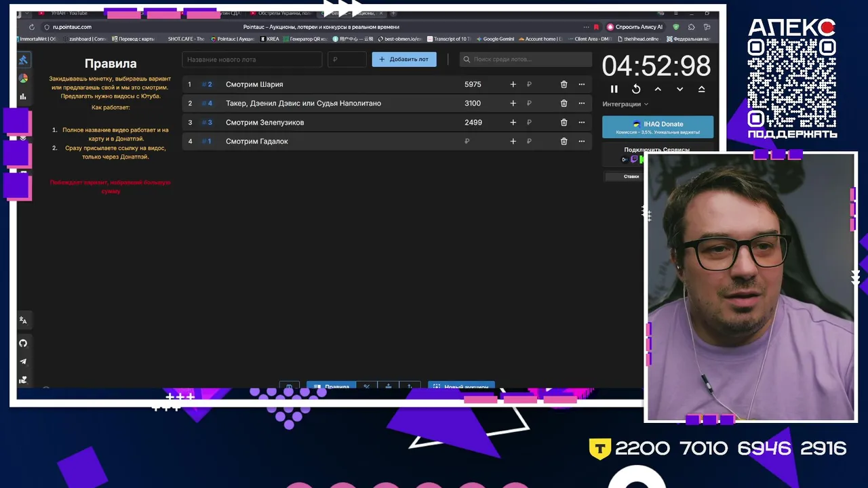Click the #2 tag of Смотрим Шария
The image size is (868, 488).
(x=207, y=84)
